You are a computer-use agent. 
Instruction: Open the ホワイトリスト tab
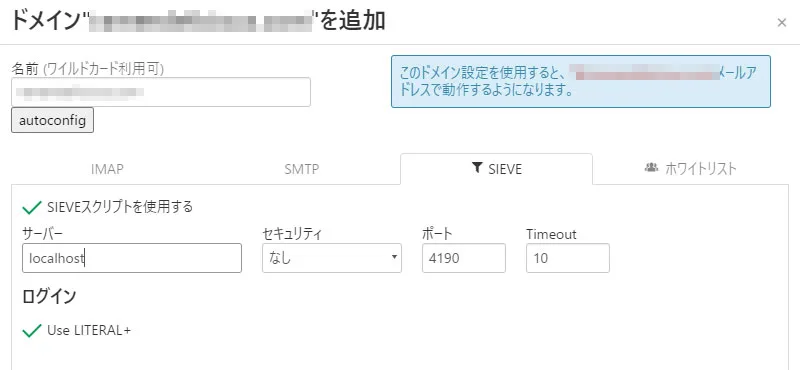click(x=701, y=169)
